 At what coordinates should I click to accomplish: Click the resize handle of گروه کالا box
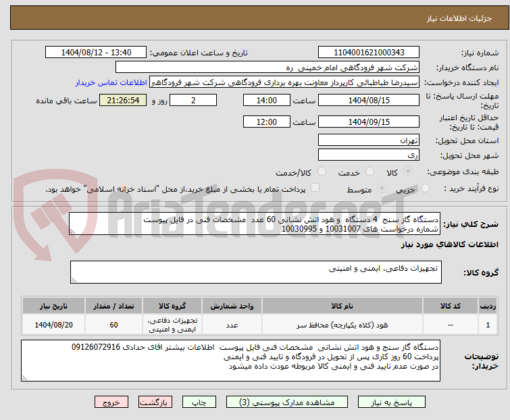[x=74, y=280]
